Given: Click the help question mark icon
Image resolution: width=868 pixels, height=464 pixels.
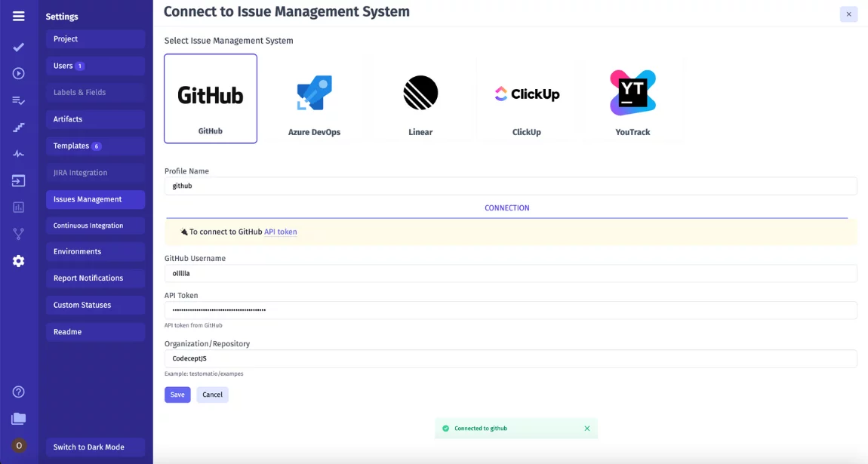Looking at the screenshot, I should click(x=19, y=392).
